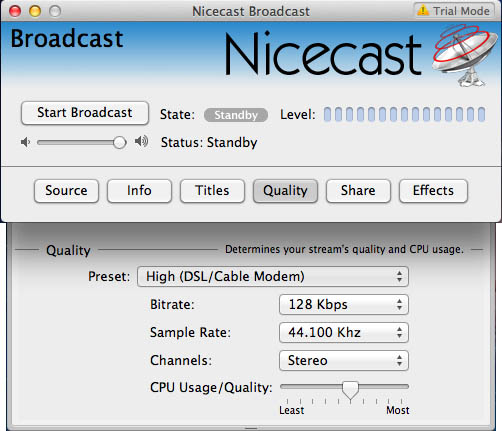Switch to the Effects tab
The image size is (502, 431).
(433, 191)
